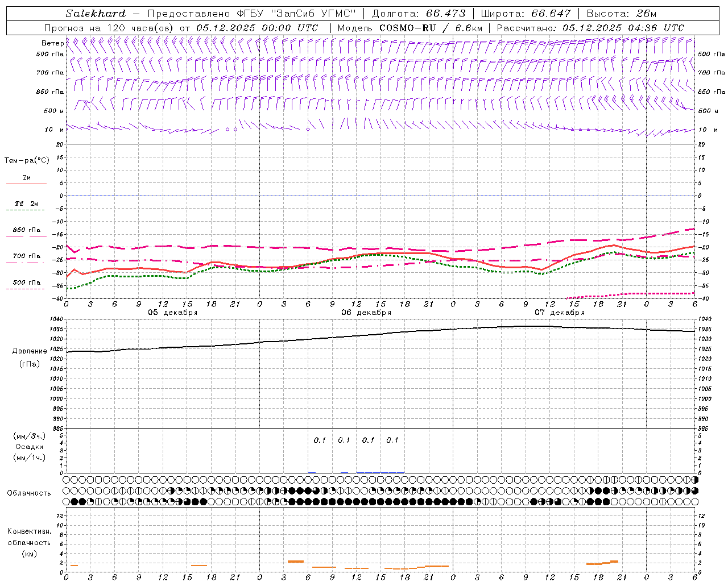Image resolution: width=728 pixels, height=582 pixels.
Task: Click the Рассчитано 05.12.2025 04:36 UTC timestamp
Action: coord(590,28)
